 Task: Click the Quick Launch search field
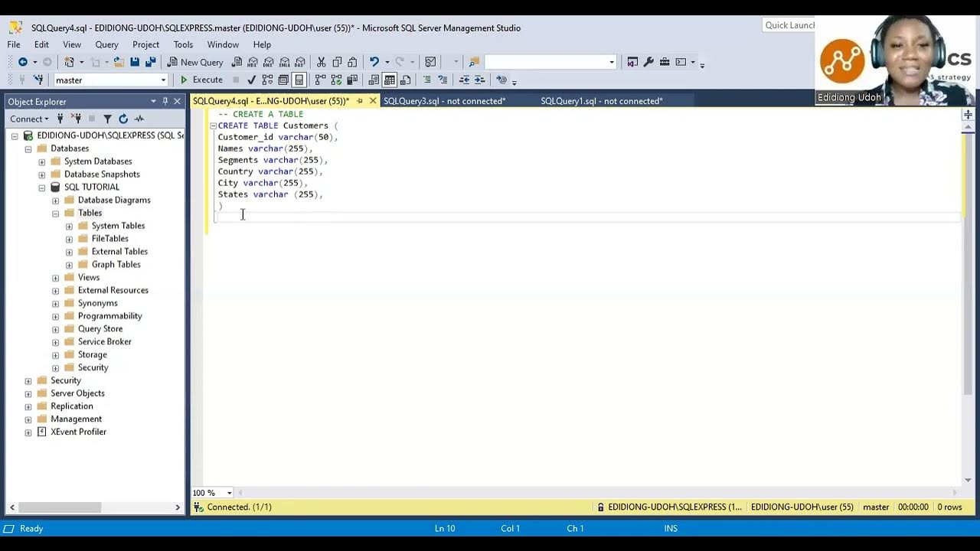[x=789, y=25]
